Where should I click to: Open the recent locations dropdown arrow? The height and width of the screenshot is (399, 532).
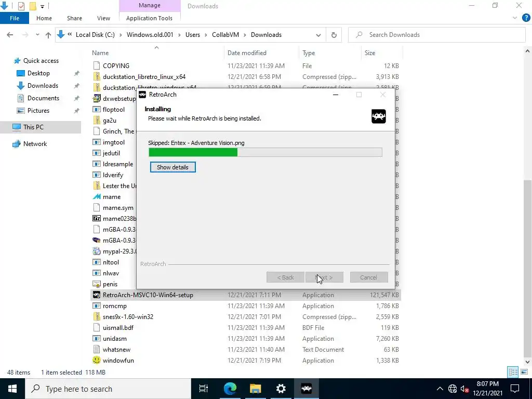[37, 35]
